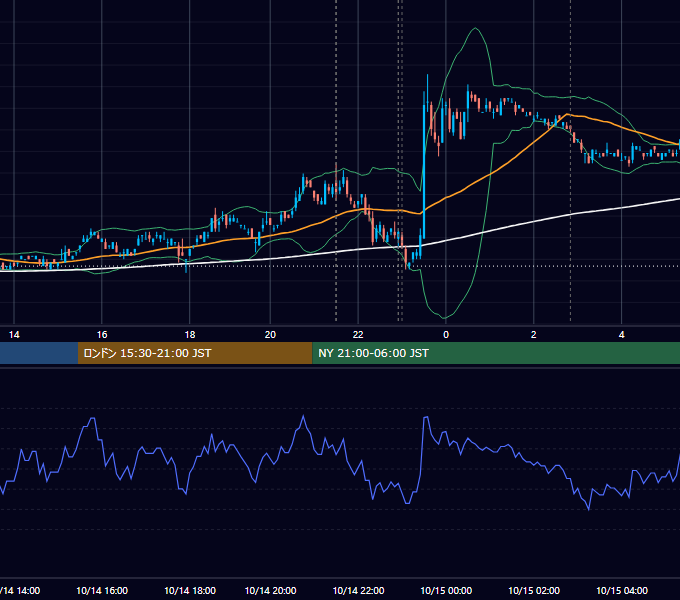Click the 10/15 00:00 date label
The image size is (680, 600).
point(446,590)
